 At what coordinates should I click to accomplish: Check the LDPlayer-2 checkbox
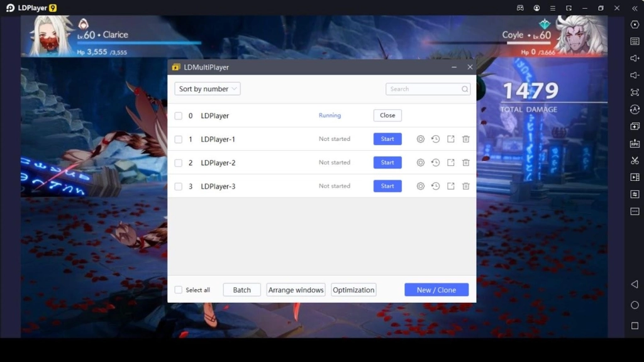point(178,163)
